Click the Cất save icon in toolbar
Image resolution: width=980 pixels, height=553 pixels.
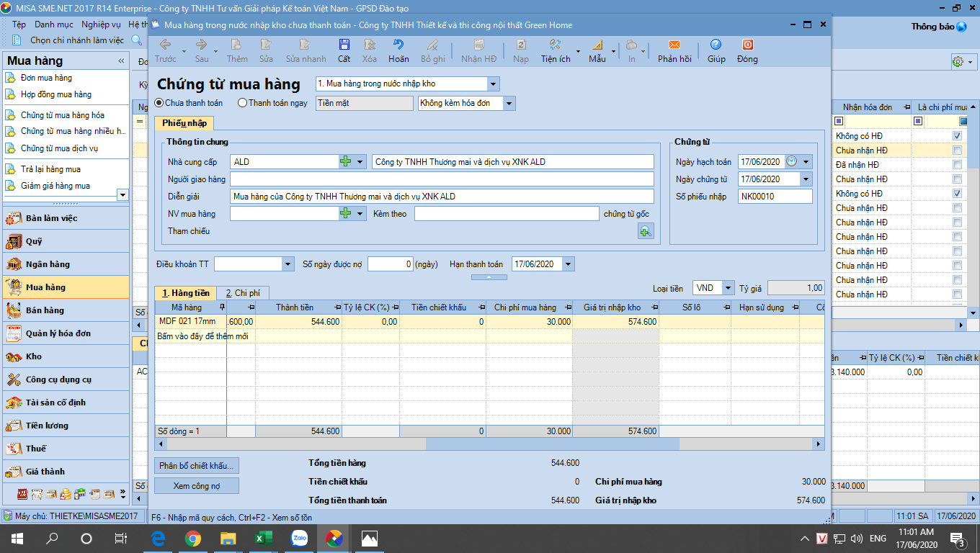344,45
